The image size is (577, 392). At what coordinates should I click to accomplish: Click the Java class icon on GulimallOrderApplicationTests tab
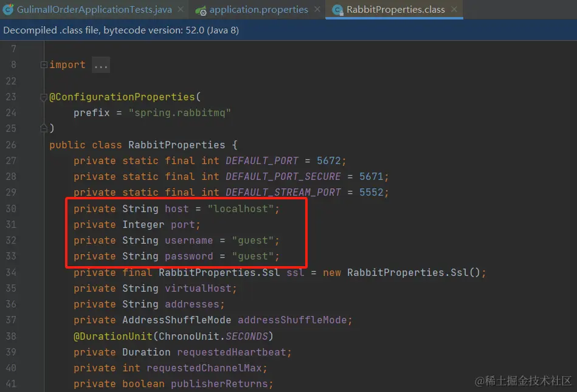coord(8,10)
